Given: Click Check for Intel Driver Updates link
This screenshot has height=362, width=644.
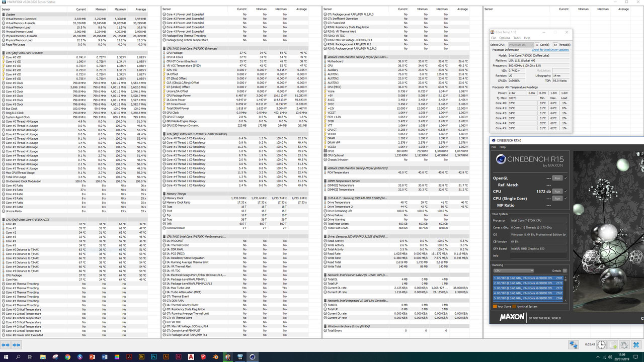Looking at the screenshot, I should coord(550,50).
